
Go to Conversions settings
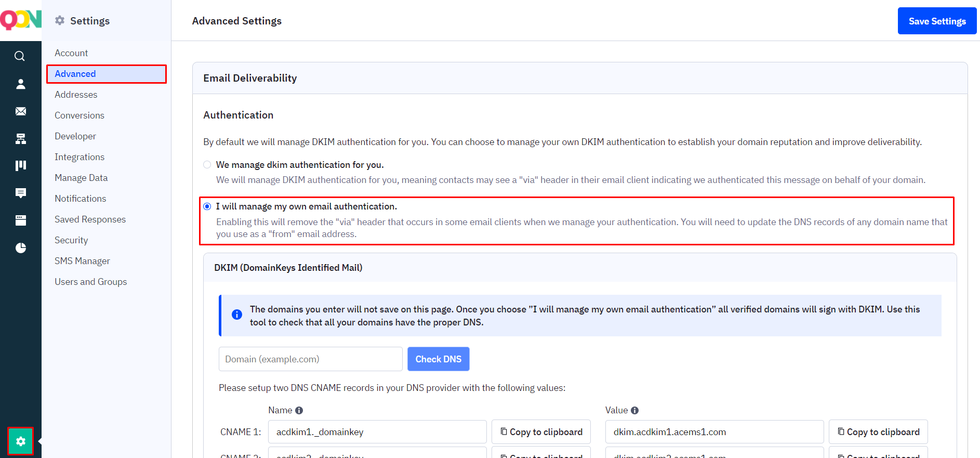[x=80, y=115]
